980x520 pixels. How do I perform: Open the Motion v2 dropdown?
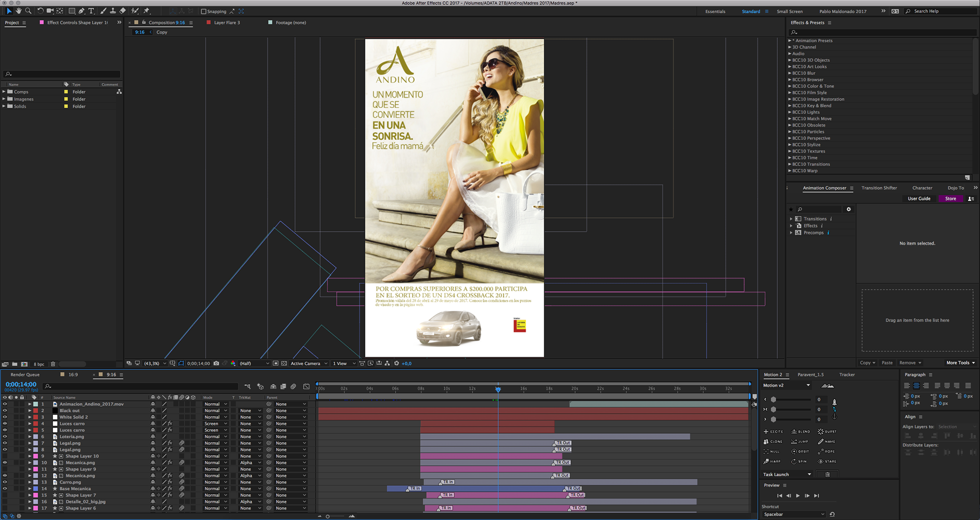[787, 385]
